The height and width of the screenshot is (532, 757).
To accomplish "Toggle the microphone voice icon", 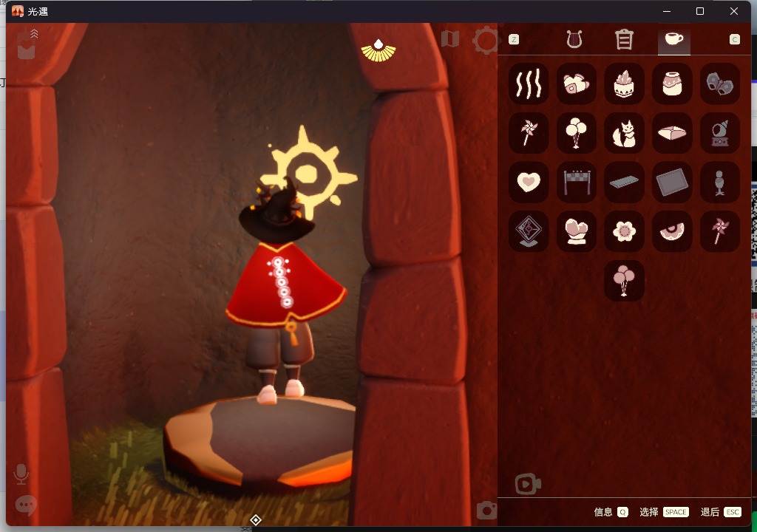I will [21, 474].
